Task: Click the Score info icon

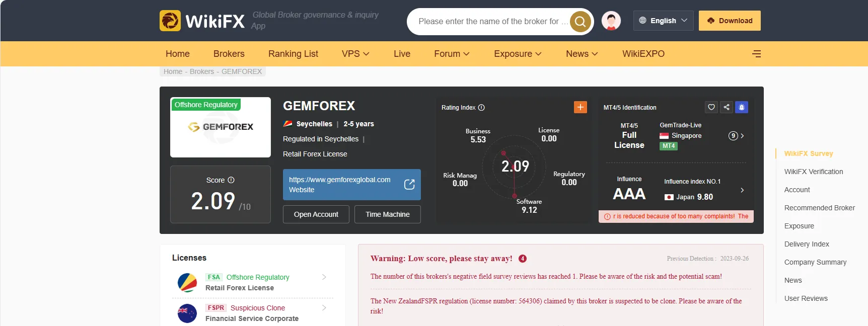Action: [x=231, y=180]
